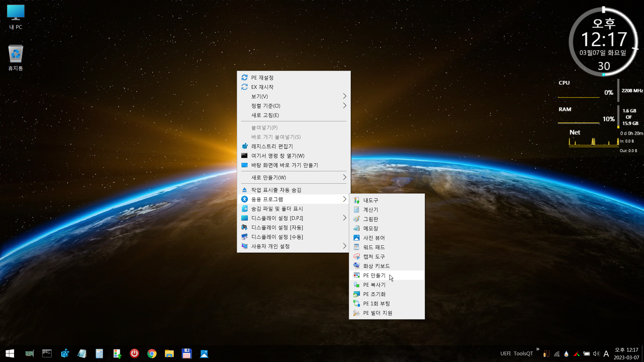This screenshot has width=644, height=362.
Task: Open command prompt from the taskbar
Action: [x=47, y=354]
